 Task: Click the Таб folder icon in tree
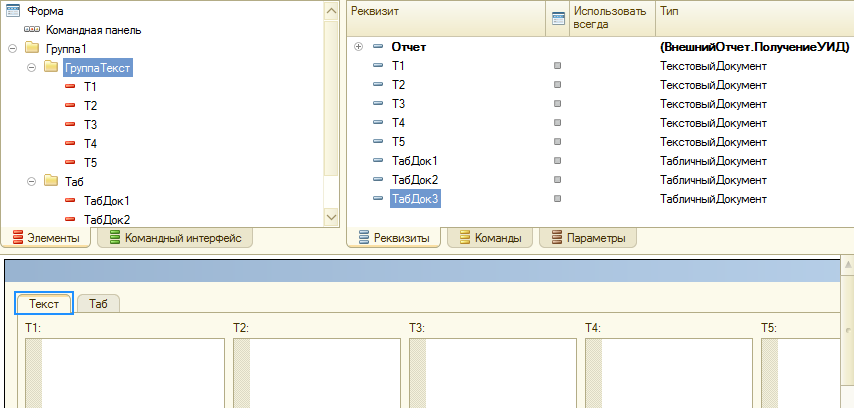pyautogui.click(x=51, y=180)
